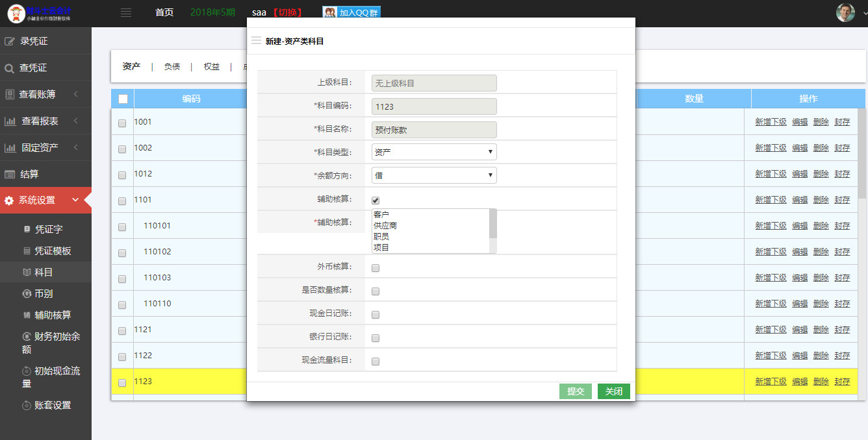The height and width of the screenshot is (440, 868).
Task: Expand the 固定资产 sidebar chevron
Action: (76, 148)
